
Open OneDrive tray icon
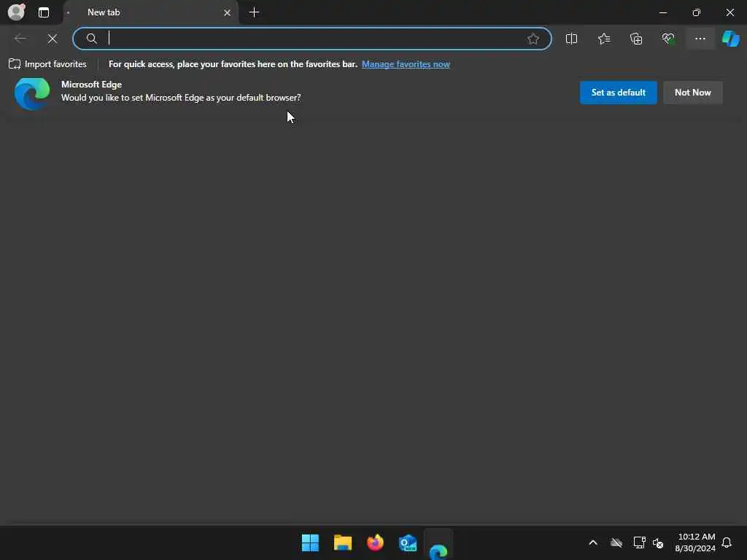(x=616, y=542)
